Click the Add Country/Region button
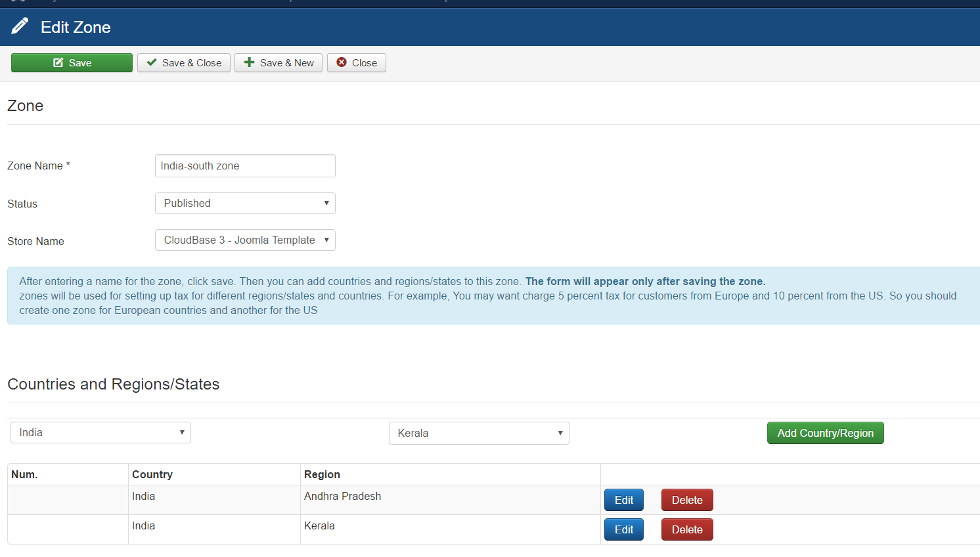980x557 pixels. point(825,434)
